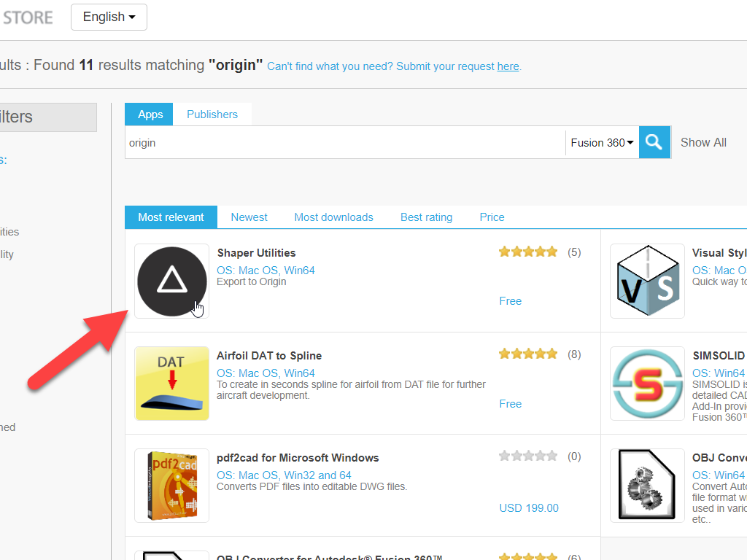Viewport: 747px width, 560px height.
Task: Sort results by Most downloads
Action: click(333, 217)
